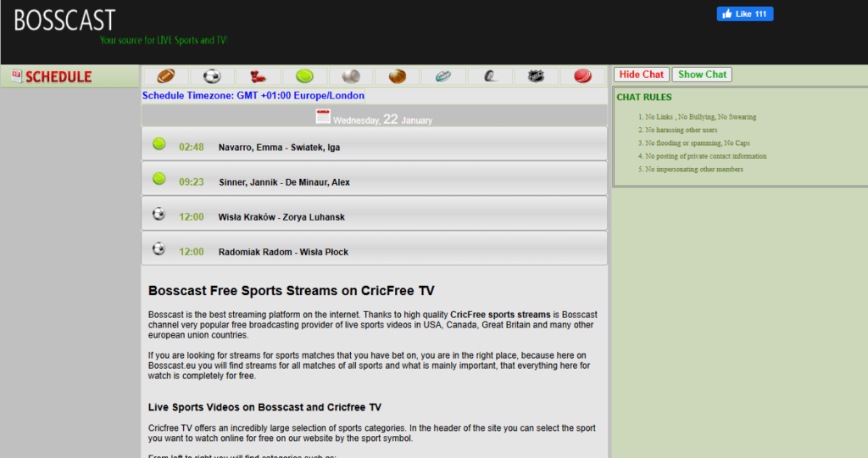868x458 pixels.
Task: Click the BOSSCAST site logo
Action: (x=64, y=20)
